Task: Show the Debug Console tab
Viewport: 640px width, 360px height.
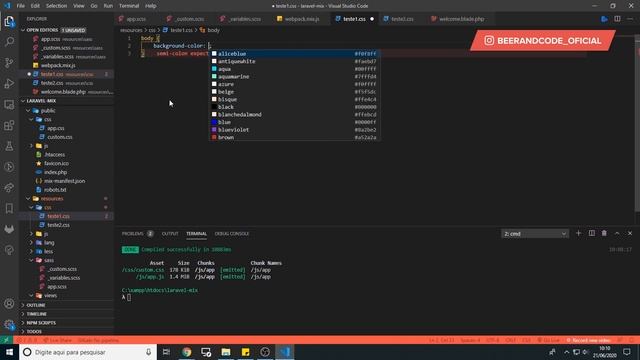Action: tap(232, 233)
